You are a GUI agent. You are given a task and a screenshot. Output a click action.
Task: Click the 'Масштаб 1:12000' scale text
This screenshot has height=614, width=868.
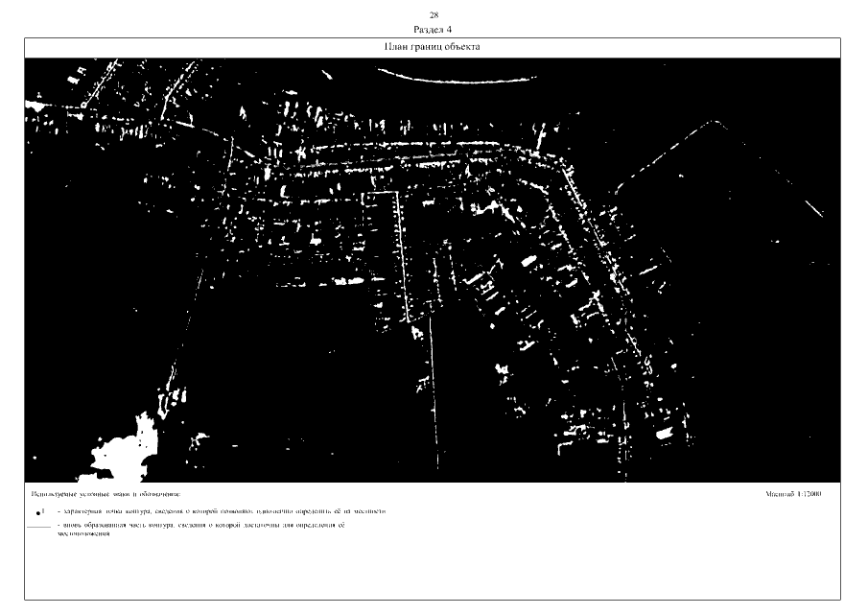point(794,494)
